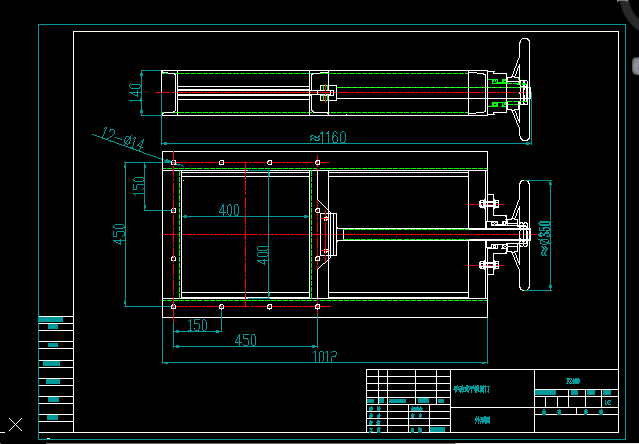The width and height of the screenshot is (639, 444).
Task: Select the horizontally written 400 dimension
Action: pyautogui.click(x=229, y=211)
